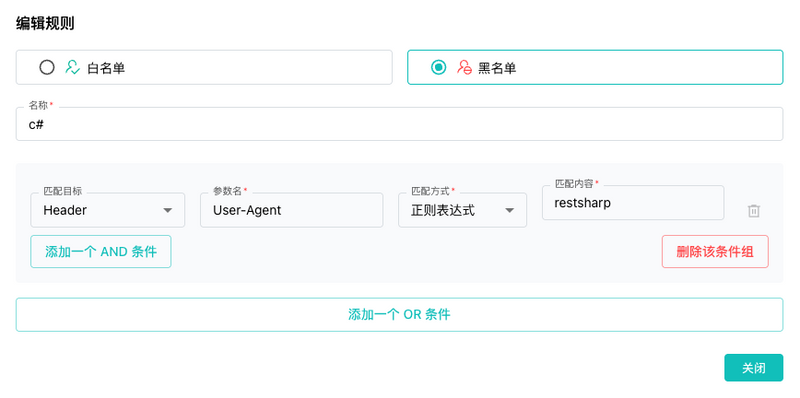This screenshot has width=800, height=398.
Task: Click 添加一个 OR 条件 button
Action: pos(399,315)
